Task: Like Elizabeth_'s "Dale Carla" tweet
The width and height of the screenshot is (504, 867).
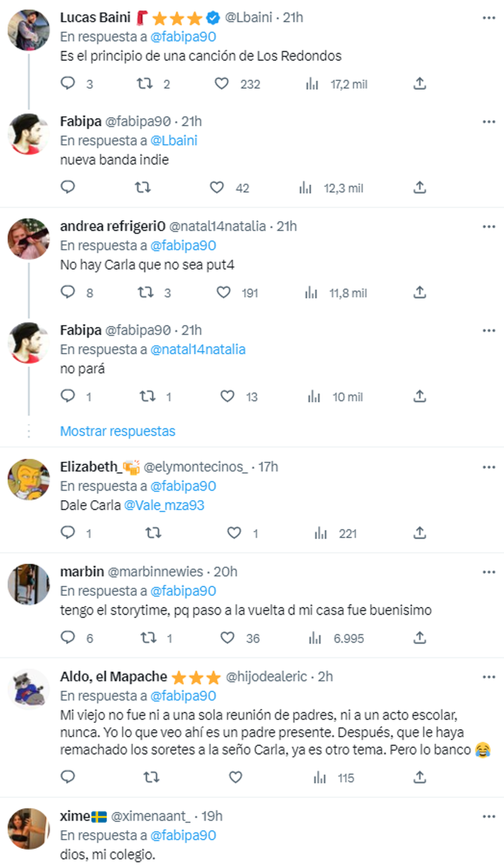Action: [234, 533]
